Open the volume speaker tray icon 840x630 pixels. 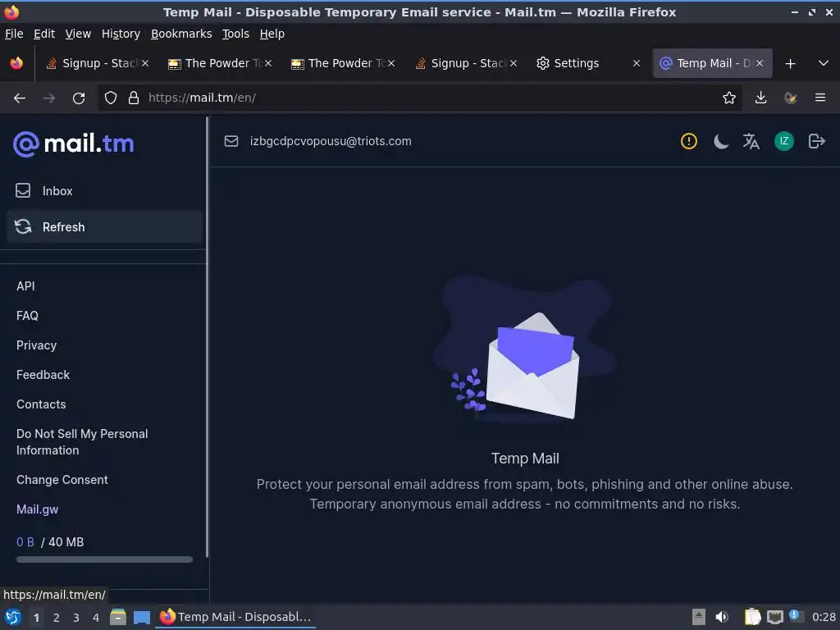[x=722, y=617]
